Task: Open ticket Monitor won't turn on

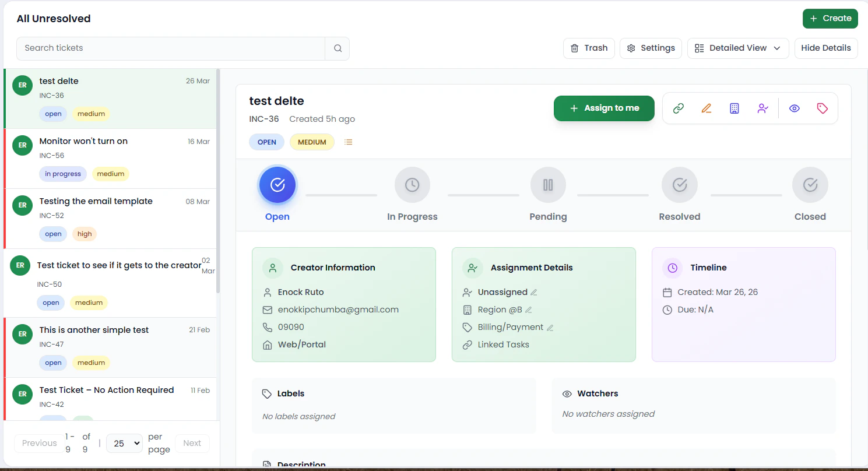Action: 111,159
